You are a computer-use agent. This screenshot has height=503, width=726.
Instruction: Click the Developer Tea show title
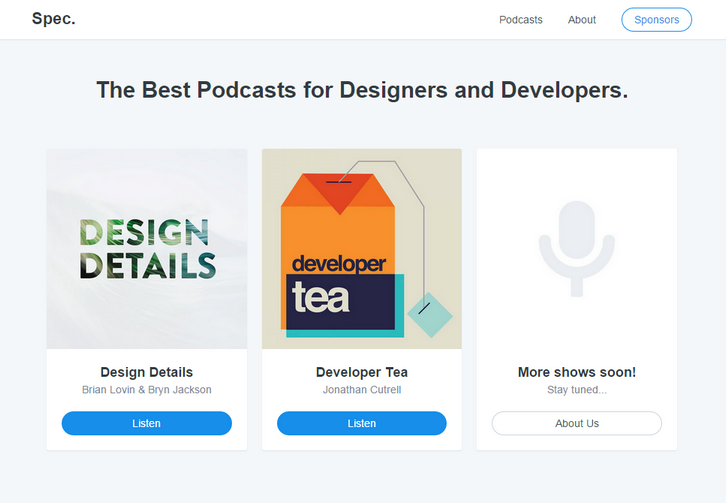(361, 372)
